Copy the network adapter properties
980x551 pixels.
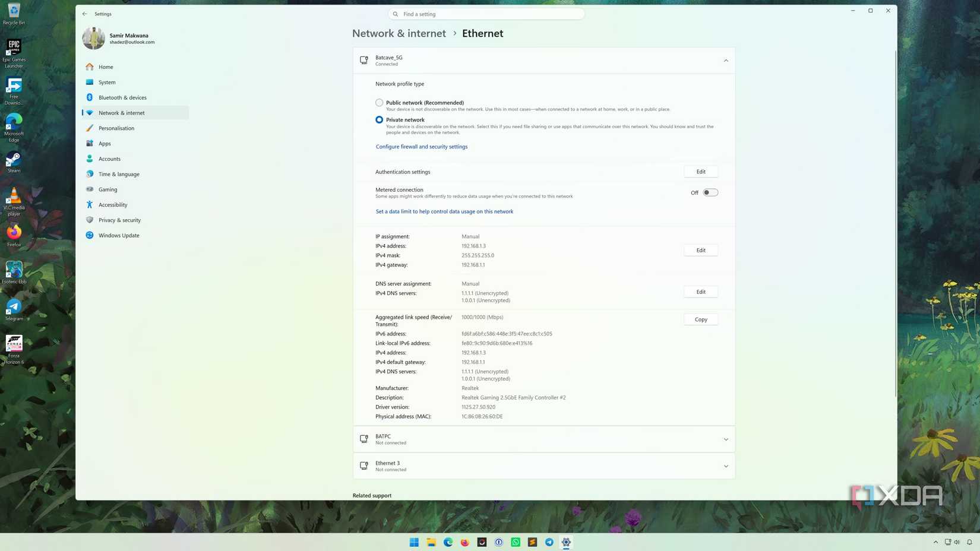[701, 319]
